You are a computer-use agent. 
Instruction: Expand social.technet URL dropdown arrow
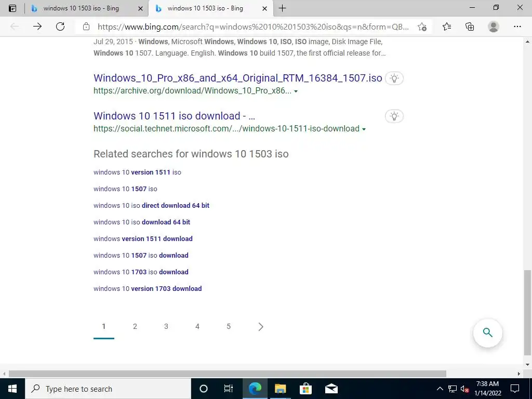pyautogui.click(x=364, y=129)
